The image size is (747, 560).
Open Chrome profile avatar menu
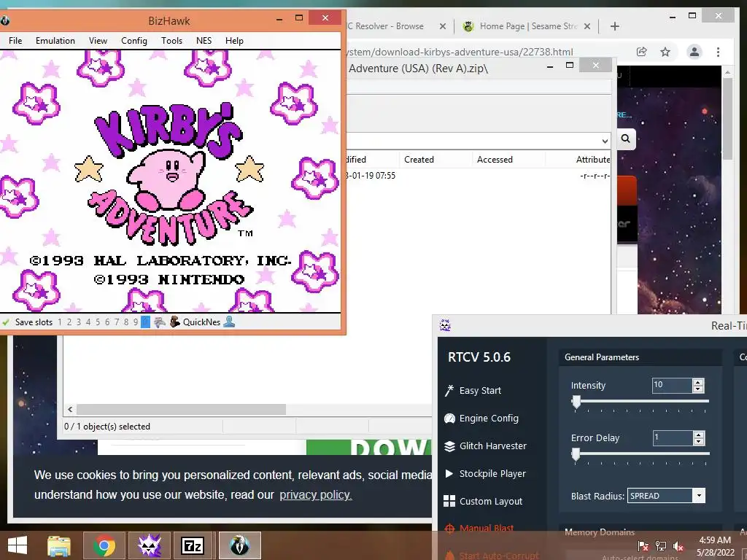694,52
